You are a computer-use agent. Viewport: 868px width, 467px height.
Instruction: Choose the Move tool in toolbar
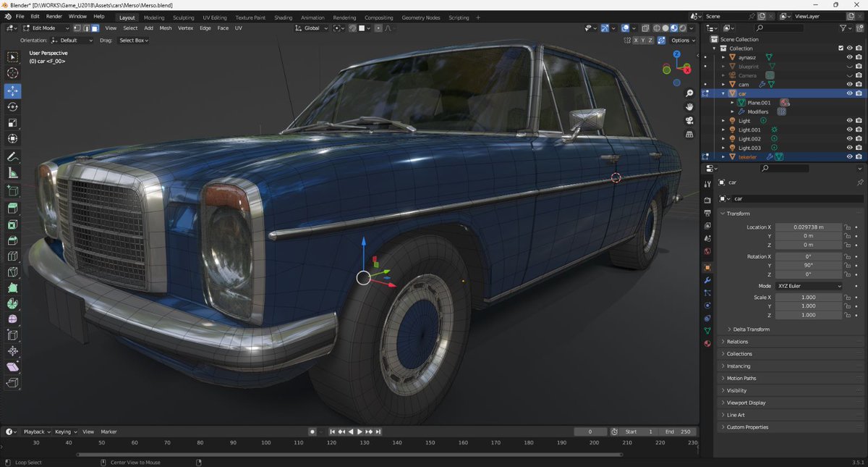point(12,91)
